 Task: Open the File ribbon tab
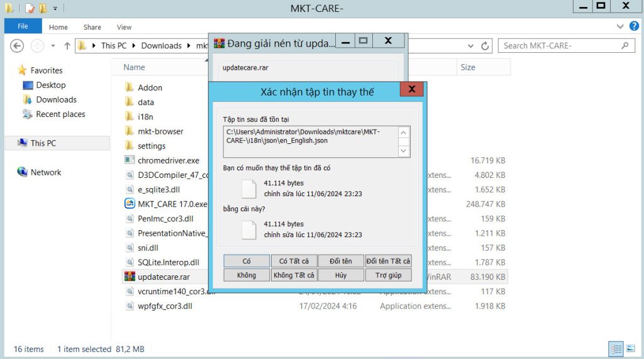23,26
